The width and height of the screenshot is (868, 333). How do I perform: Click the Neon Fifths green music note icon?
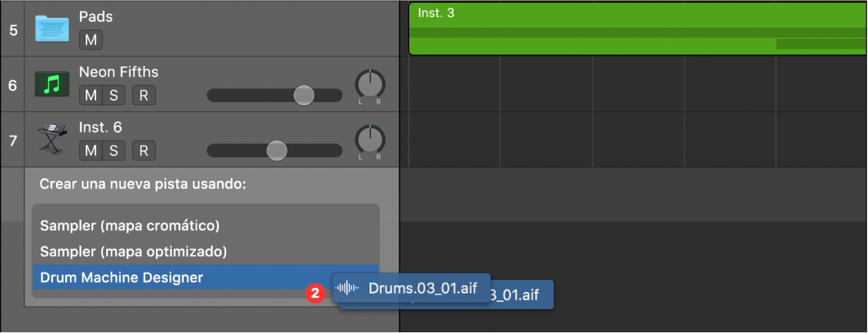point(52,85)
